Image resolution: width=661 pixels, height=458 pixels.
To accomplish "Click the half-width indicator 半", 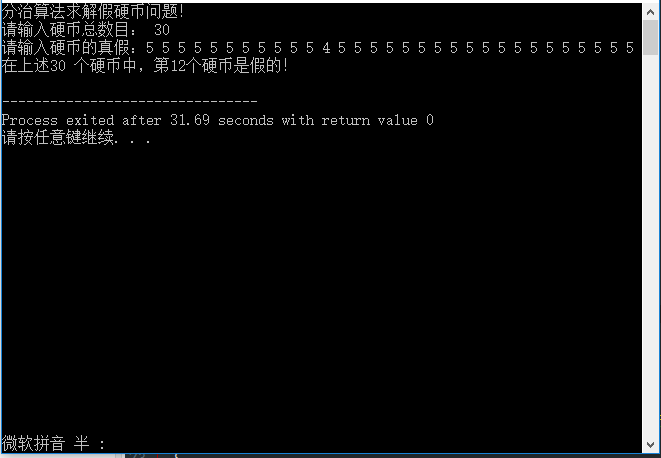I will [82, 443].
